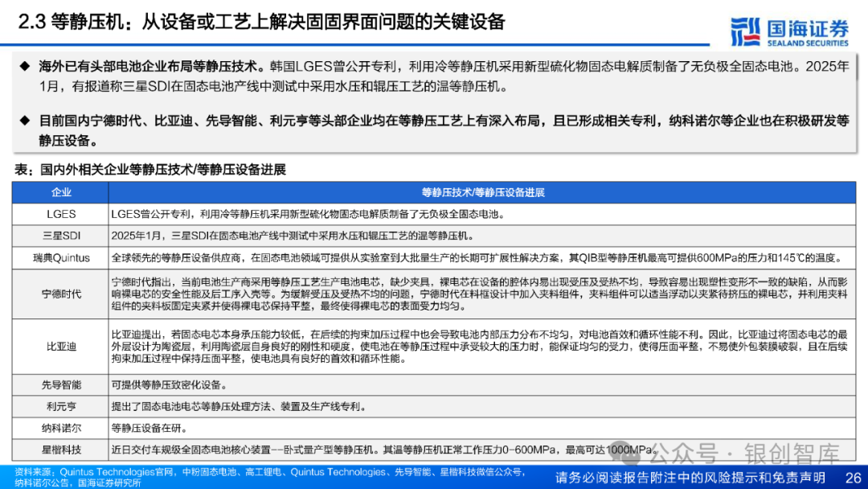Select the '宁德时代' company cell
The height and width of the screenshot is (489, 868).
[61, 294]
